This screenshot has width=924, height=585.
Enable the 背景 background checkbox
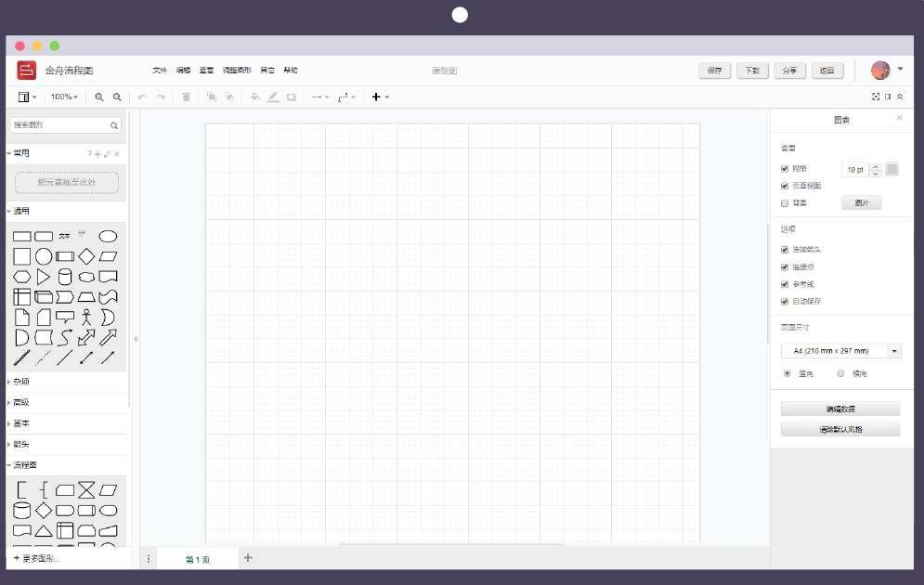pos(785,202)
